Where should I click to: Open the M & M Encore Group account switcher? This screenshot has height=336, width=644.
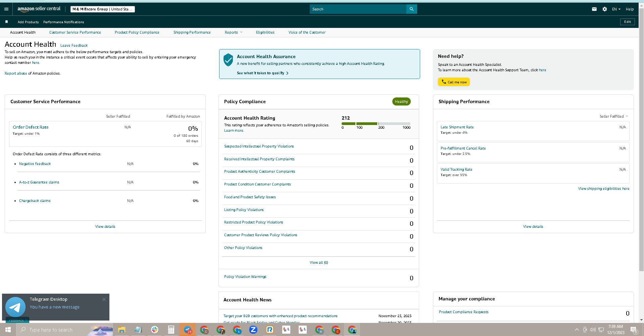click(x=103, y=9)
